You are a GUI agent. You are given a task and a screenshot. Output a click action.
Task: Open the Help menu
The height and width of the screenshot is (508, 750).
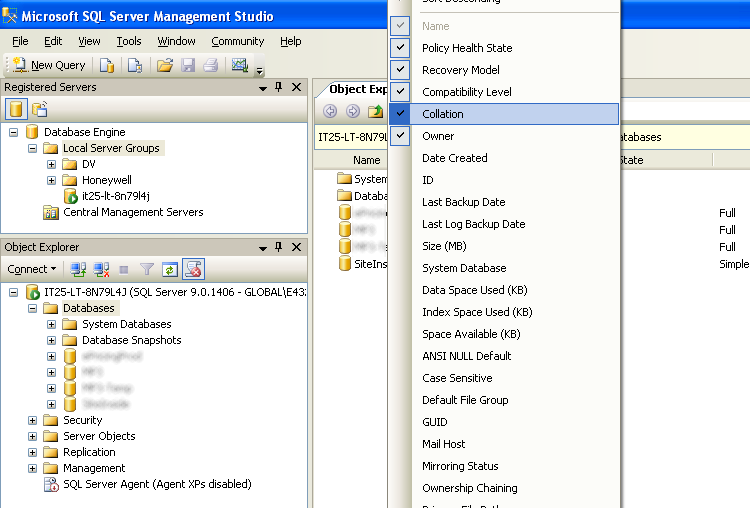point(291,41)
